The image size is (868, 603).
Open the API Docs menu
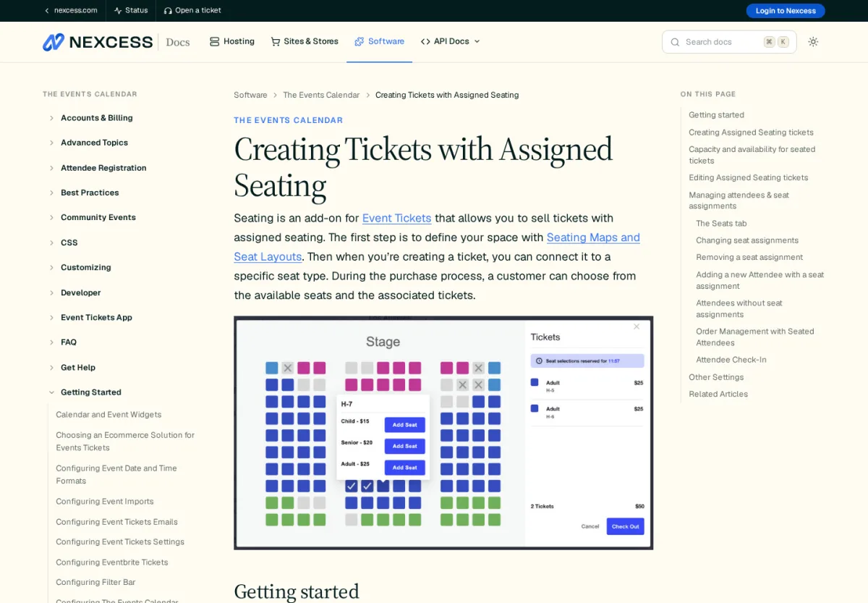pos(450,42)
